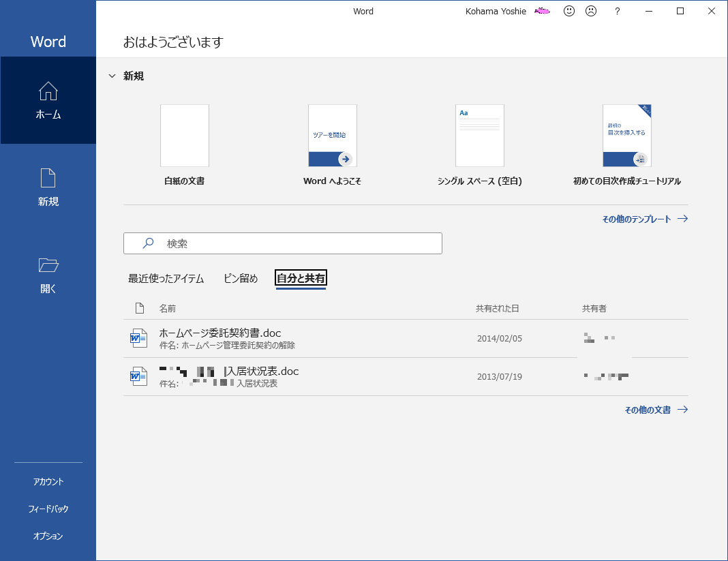Switch to 最近使ったアイテム tab
The width and height of the screenshot is (728, 561).
click(x=166, y=278)
